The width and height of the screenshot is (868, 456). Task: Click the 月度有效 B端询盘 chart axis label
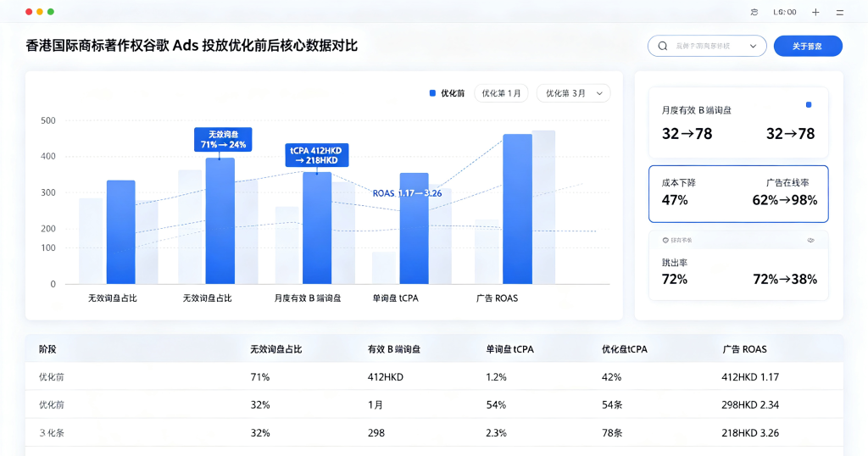(x=308, y=298)
